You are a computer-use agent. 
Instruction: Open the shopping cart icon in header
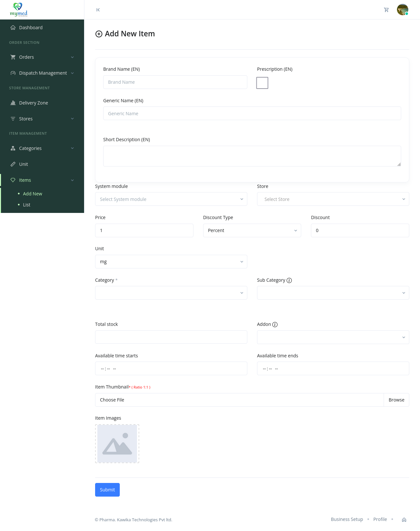[386, 10]
